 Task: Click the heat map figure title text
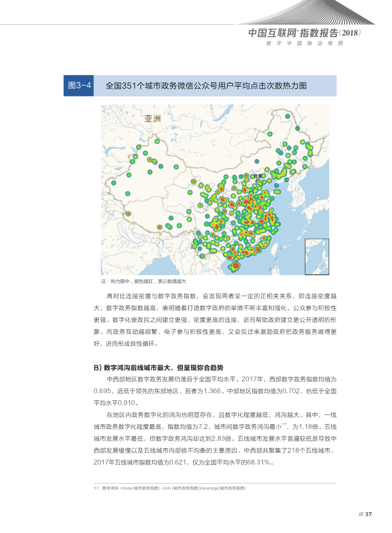pyautogui.click(x=206, y=86)
